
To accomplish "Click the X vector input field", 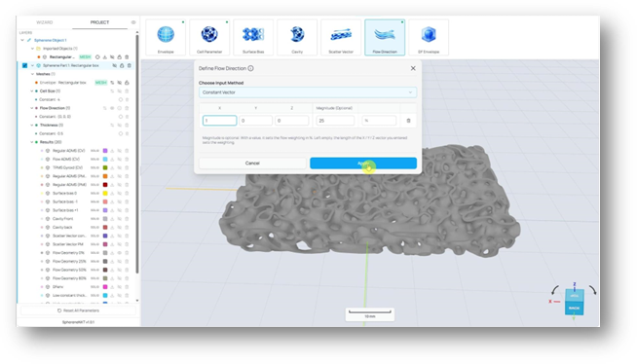I will pyautogui.click(x=219, y=121).
